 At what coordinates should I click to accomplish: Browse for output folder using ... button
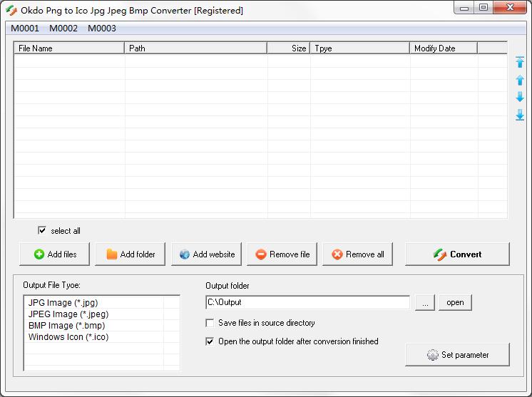(x=424, y=303)
